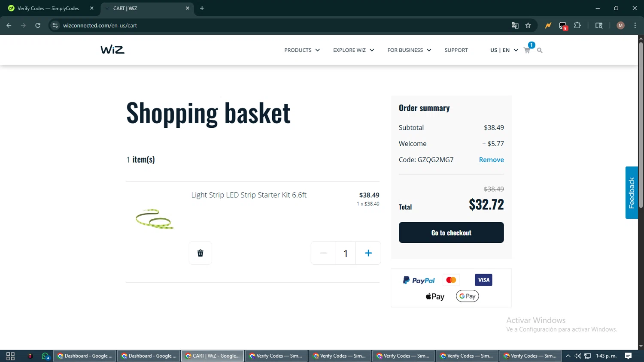Open the US | EN language selector
This screenshot has width=644, height=362.
pyautogui.click(x=504, y=50)
